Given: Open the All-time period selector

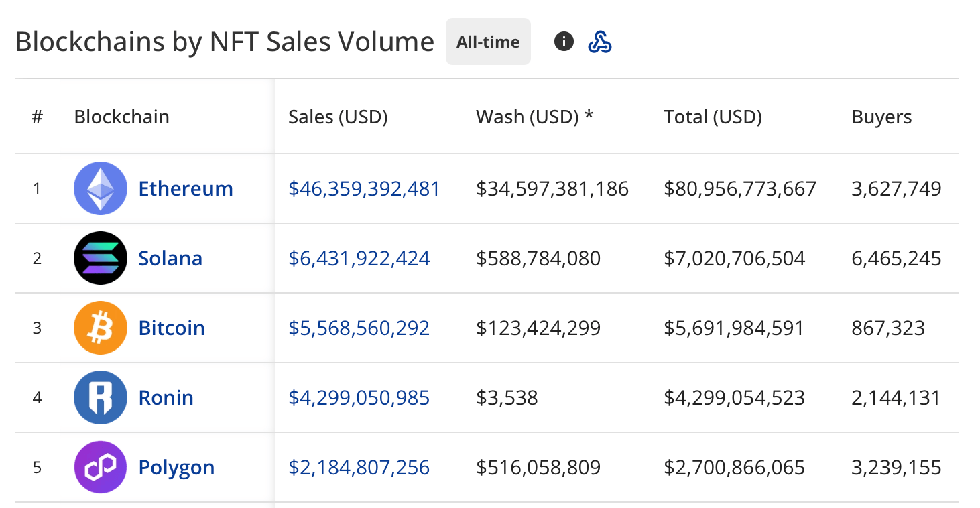Looking at the screenshot, I should (488, 42).
